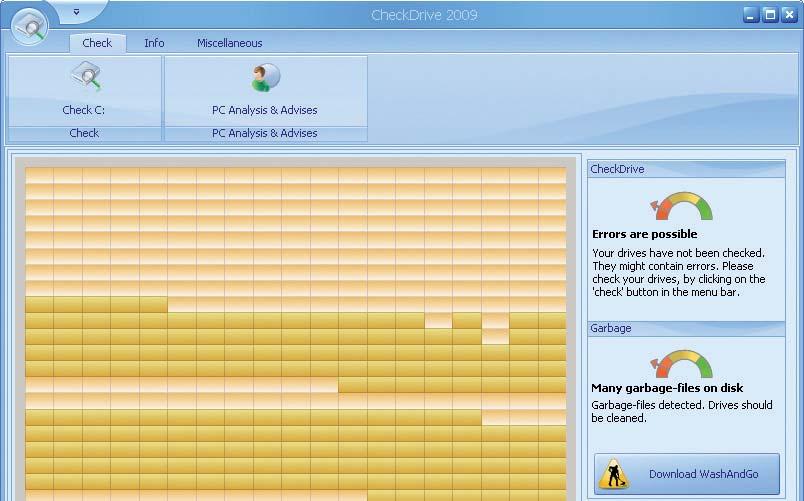Select the PC Analysis & Advises button label
The width and height of the screenshot is (804, 501).
(265, 110)
